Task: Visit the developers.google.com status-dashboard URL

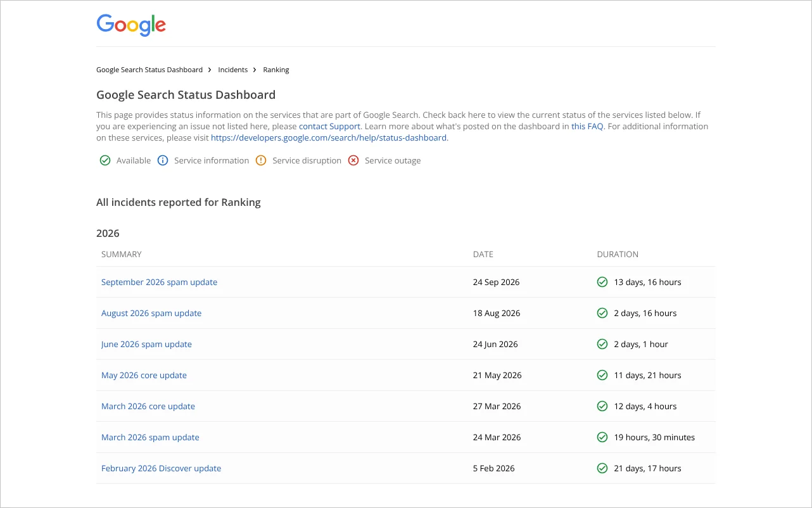Action: click(329, 137)
